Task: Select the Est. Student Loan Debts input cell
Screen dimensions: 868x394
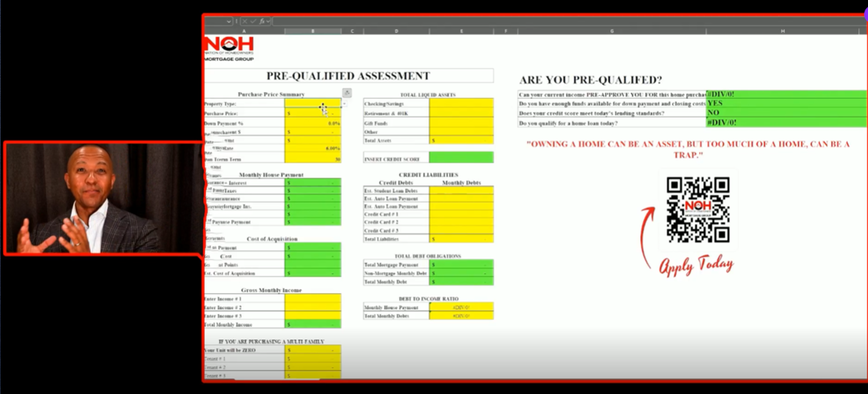Action: coord(462,191)
